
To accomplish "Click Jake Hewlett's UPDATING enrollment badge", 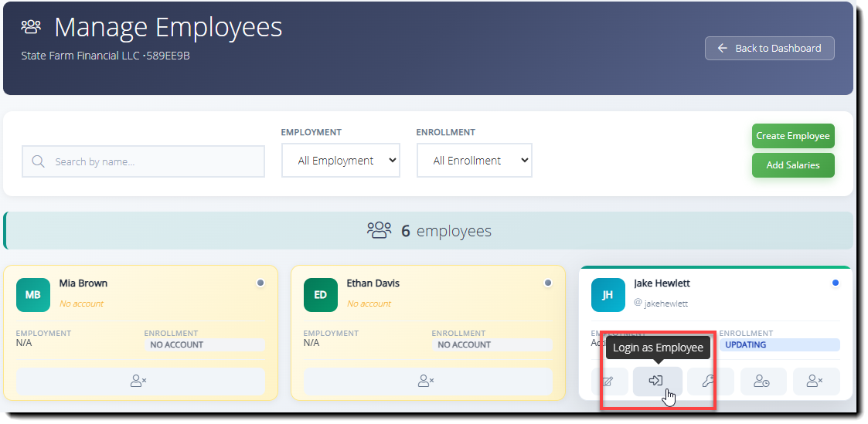I will (x=779, y=344).
